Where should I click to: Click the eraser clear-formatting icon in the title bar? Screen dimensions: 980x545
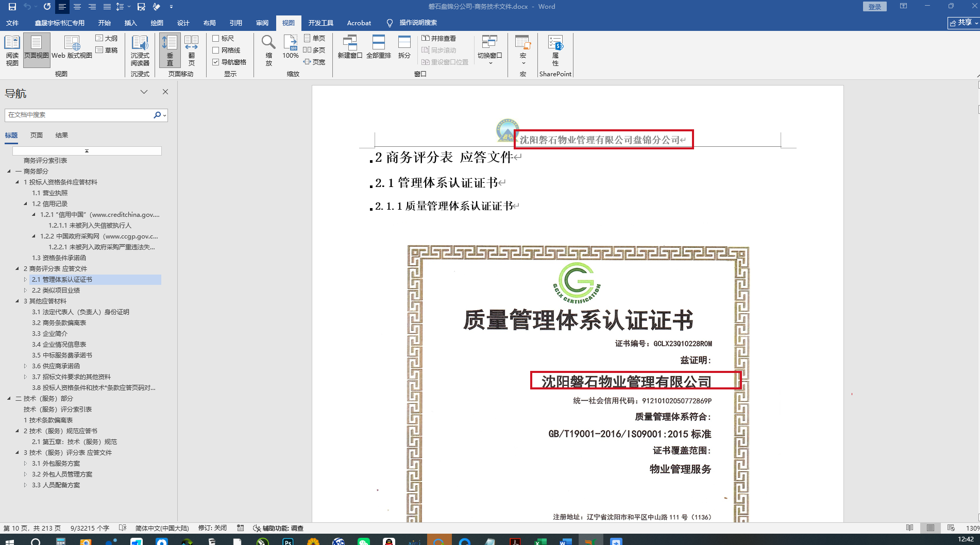pyautogui.click(x=157, y=7)
